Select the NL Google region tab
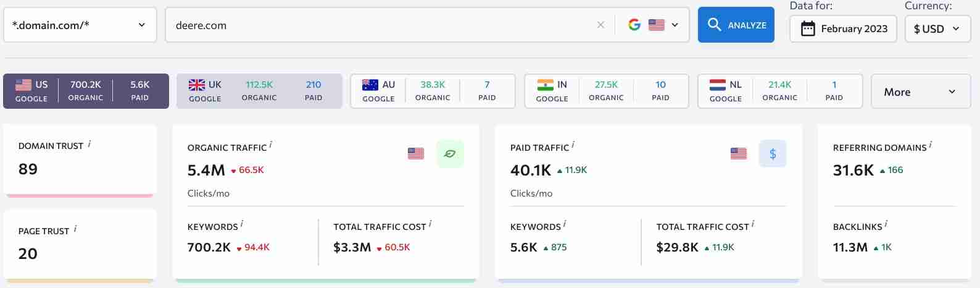The height and width of the screenshot is (288, 980). 779,91
